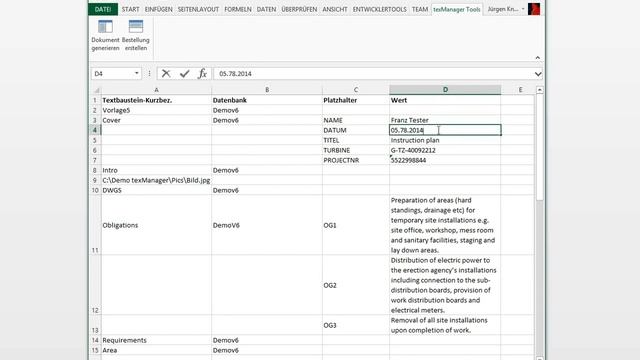Expand the formula bar
Image resolution: width=640 pixels, height=360 pixels.
tap(538, 74)
